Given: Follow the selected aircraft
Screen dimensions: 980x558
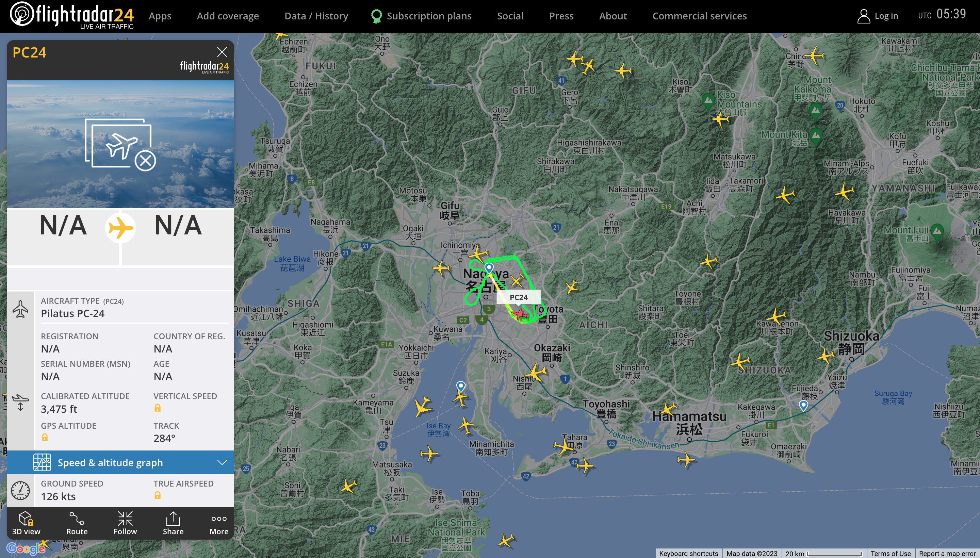Looking at the screenshot, I should click(125, 523).
